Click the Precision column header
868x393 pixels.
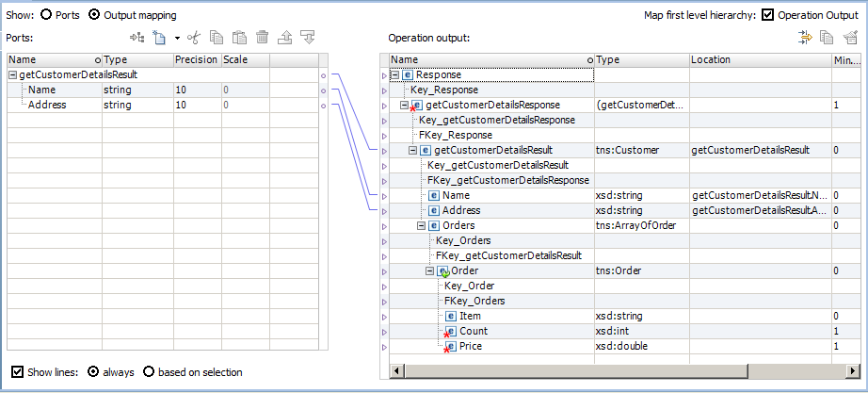(x=196, y=60)
